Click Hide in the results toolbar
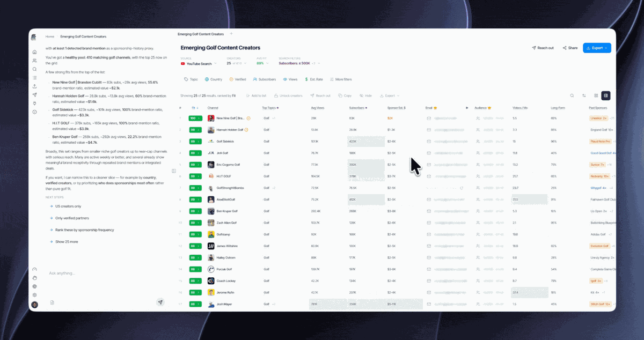 (365, 95)
